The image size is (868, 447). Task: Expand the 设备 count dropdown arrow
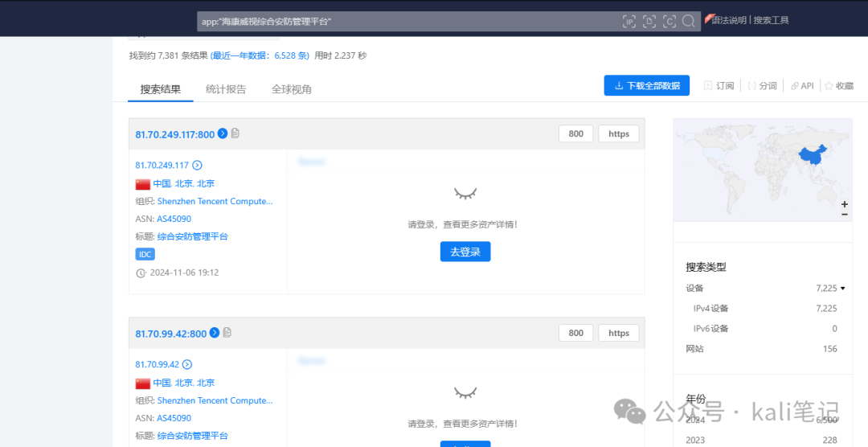coord(843,288)
